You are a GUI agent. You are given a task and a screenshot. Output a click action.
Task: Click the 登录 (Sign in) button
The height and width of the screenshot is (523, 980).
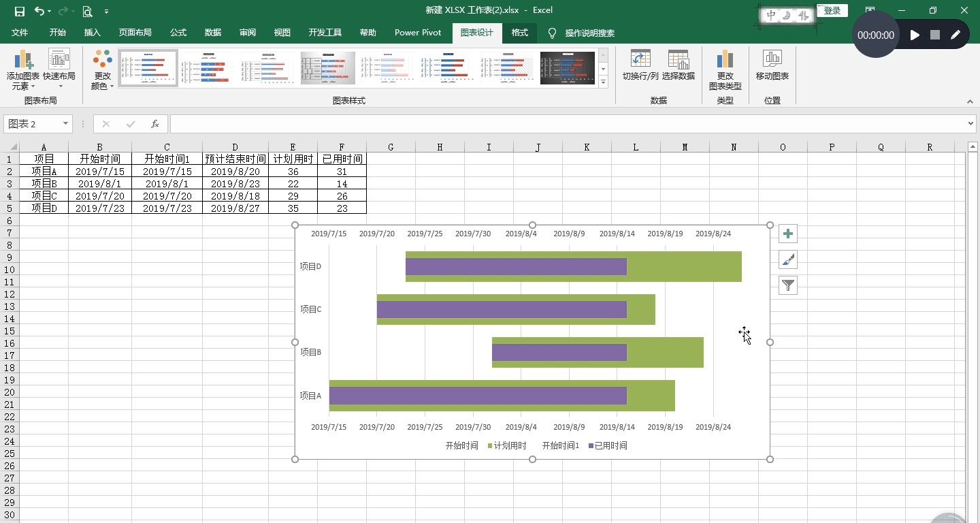832,11
